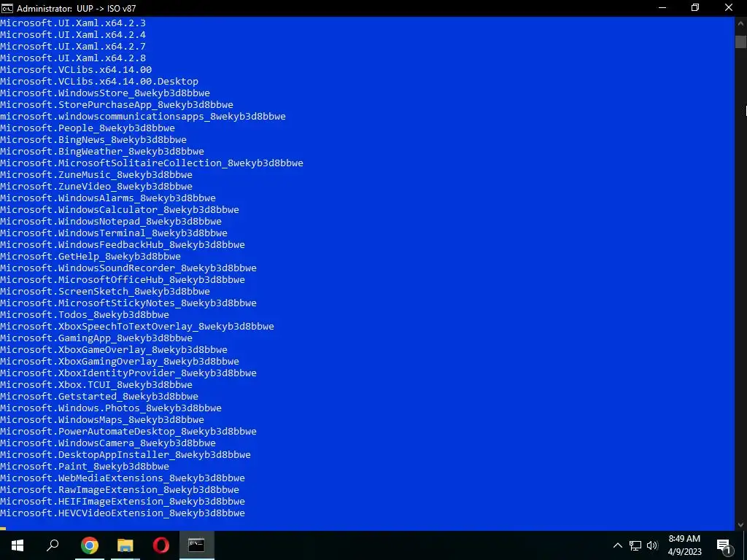Click the Microsoft.Todos line
The height and width of the screenshot is (560, 747).
pyautogui.click(x=85, y=315)
